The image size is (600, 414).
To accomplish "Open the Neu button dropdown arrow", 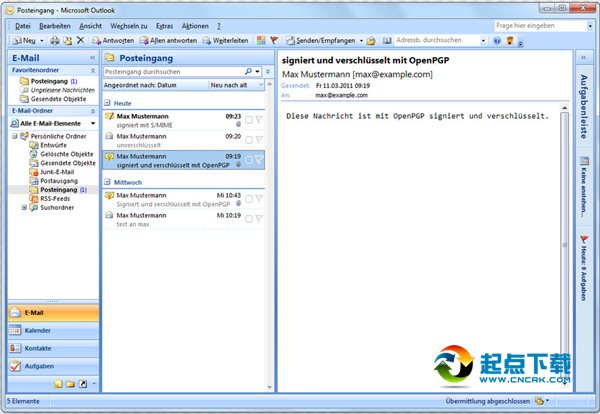I will [x=42, y=41].
